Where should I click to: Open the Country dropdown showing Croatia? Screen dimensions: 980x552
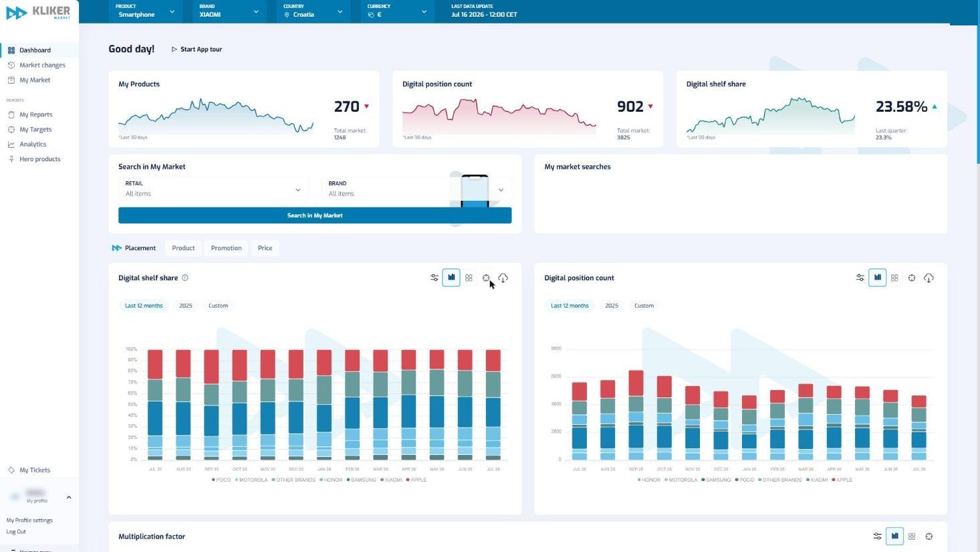pyautogui.click(x=313, y=11)
